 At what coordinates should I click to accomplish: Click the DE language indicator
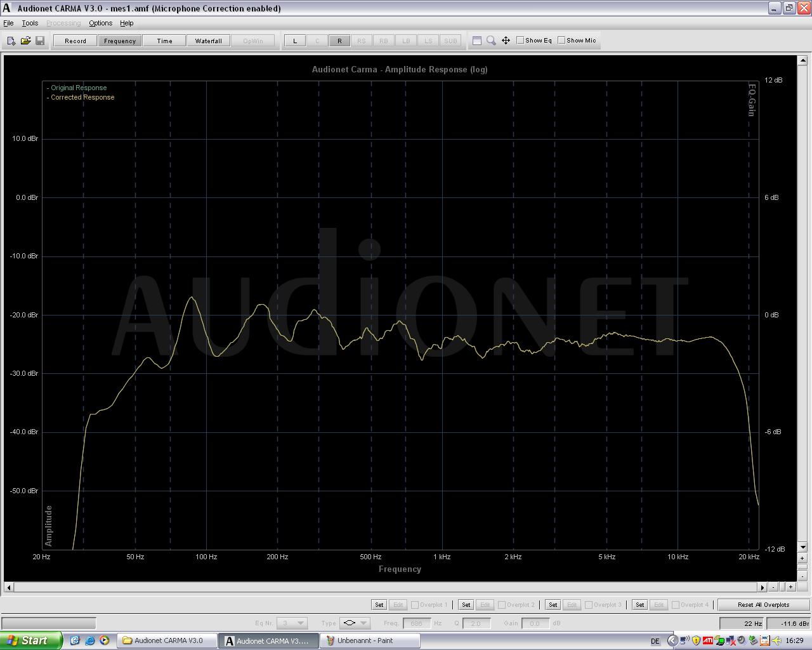(655, 641)
